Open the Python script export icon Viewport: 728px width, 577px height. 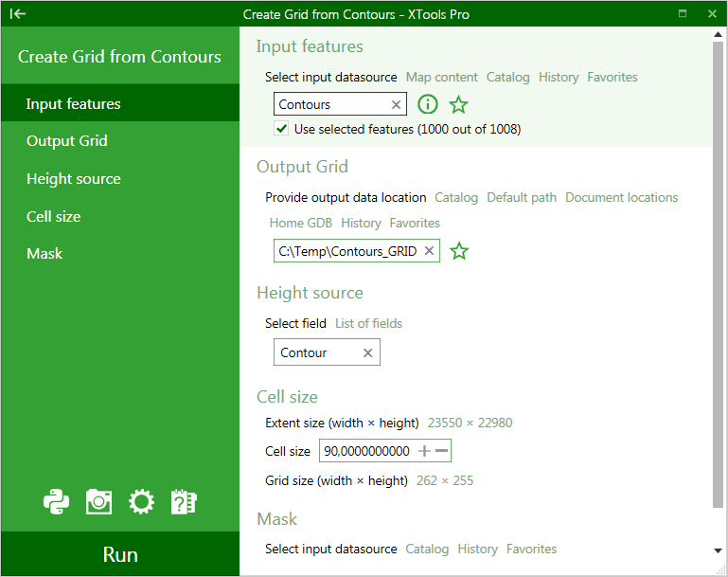click(x=56, y=502)
